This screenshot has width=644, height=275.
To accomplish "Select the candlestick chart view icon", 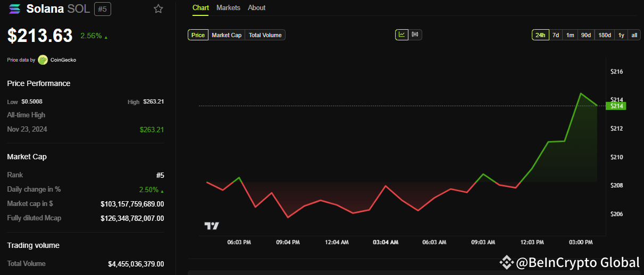I will [x=415, y=35].
